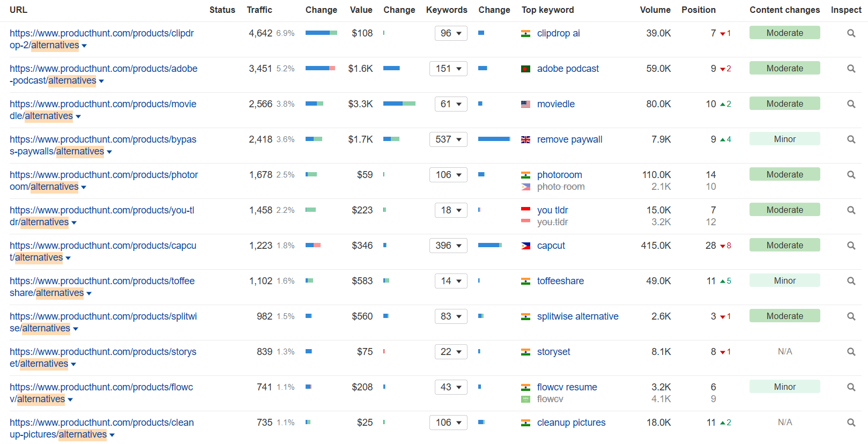The height and width of the screenshot is (444, 868).
Task: Open the storyset alternatives URL link
Action: 103,358
